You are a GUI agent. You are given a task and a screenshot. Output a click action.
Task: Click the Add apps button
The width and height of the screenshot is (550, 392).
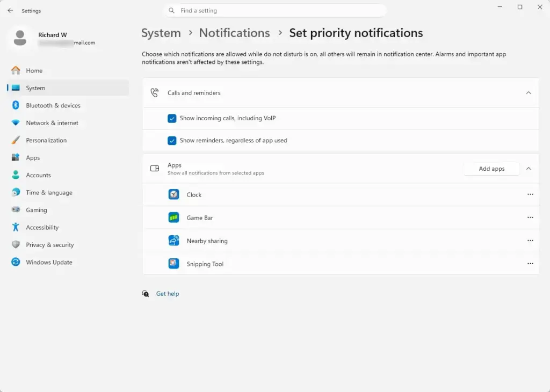tap(491, 169)
